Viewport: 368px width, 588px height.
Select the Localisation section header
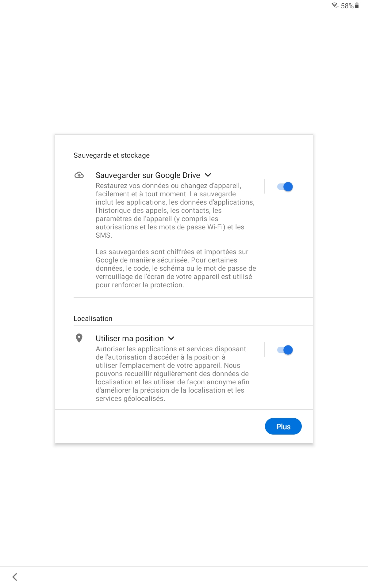point(93,318)
